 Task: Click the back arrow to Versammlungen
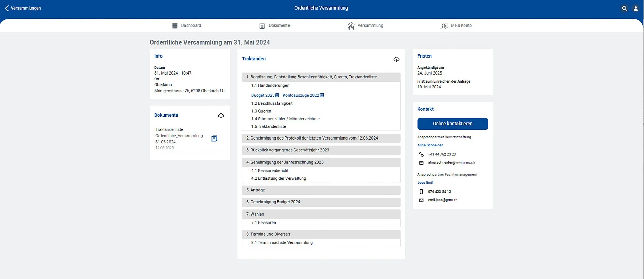(x=7, y=8)
